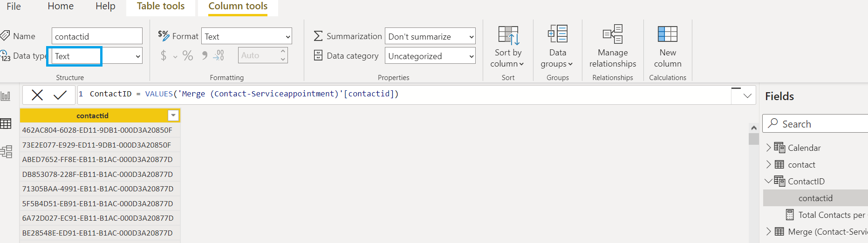868x243 pixels.
Task: Commit the formula with checkmark icon
Action: point(60,95)
